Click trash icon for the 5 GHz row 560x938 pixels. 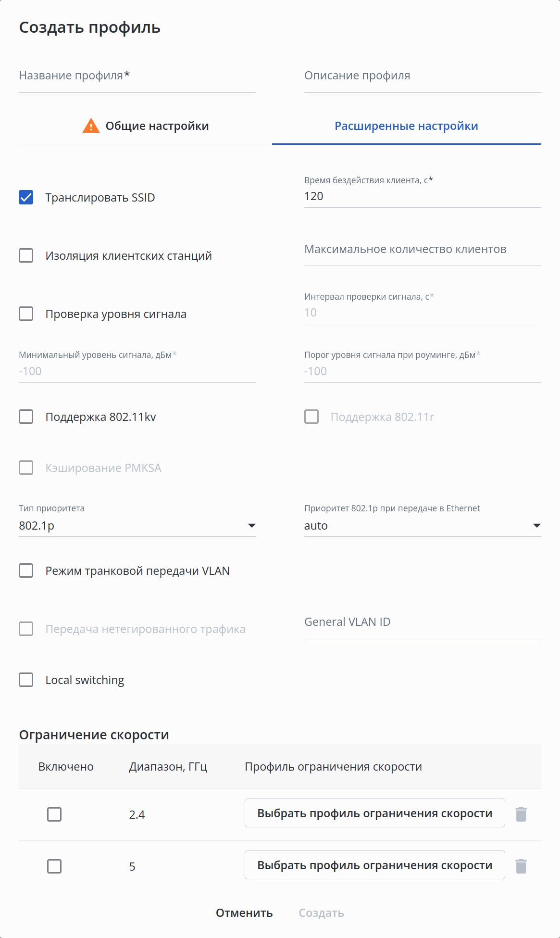click(x=521, y=866)
